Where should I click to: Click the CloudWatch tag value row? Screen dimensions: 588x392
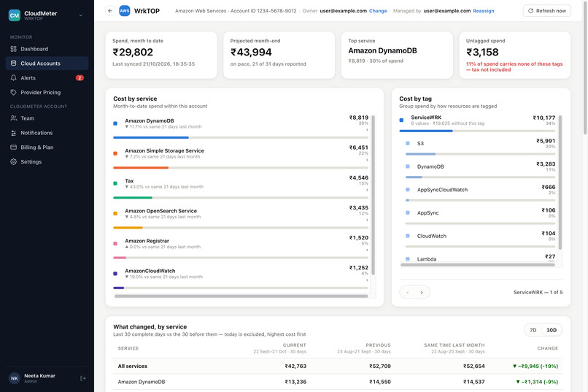(x=480, y=240)
